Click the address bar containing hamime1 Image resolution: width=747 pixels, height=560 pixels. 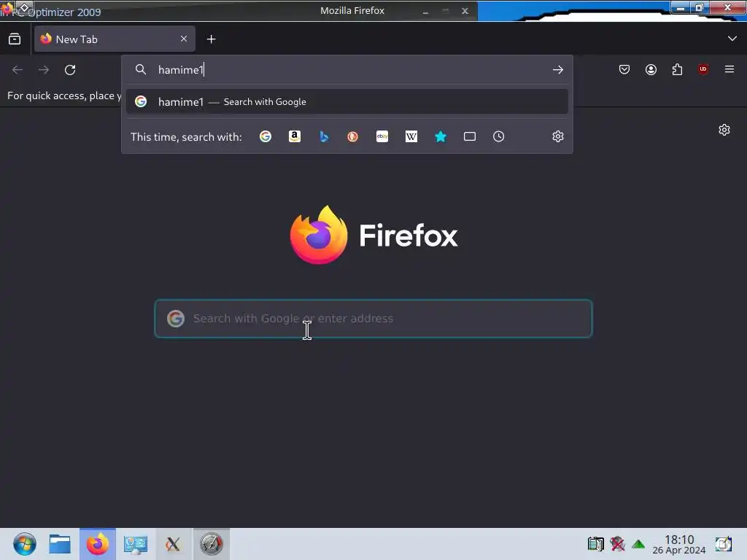(x=348, y=70)
